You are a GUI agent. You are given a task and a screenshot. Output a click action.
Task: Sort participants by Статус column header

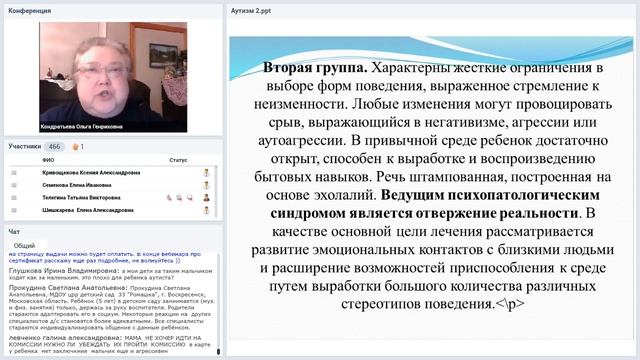[178, 160]
